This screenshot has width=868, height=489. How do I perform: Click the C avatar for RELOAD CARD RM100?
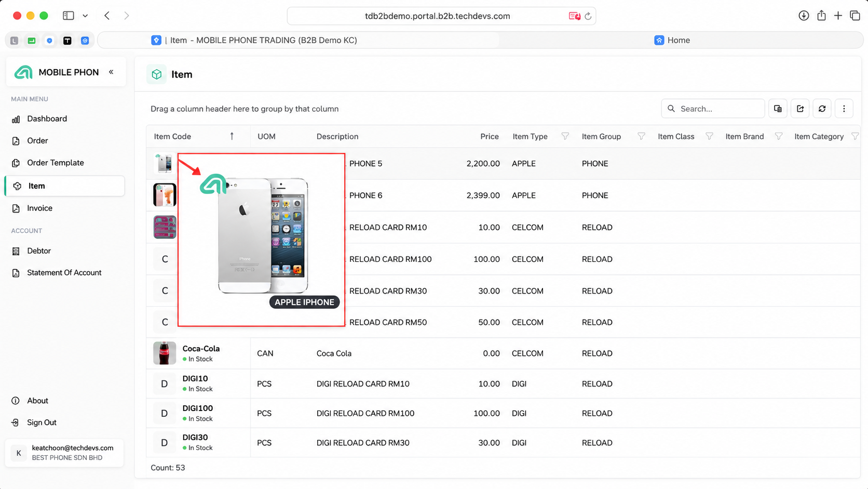(165, 259)
